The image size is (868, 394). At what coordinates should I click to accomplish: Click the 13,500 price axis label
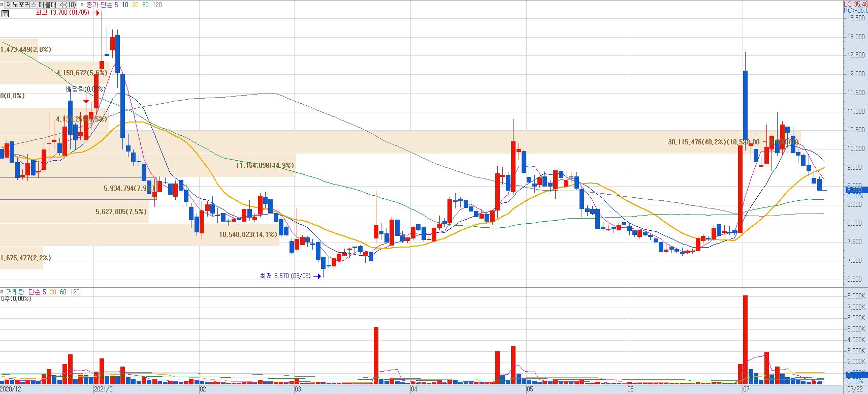[856, 18]
